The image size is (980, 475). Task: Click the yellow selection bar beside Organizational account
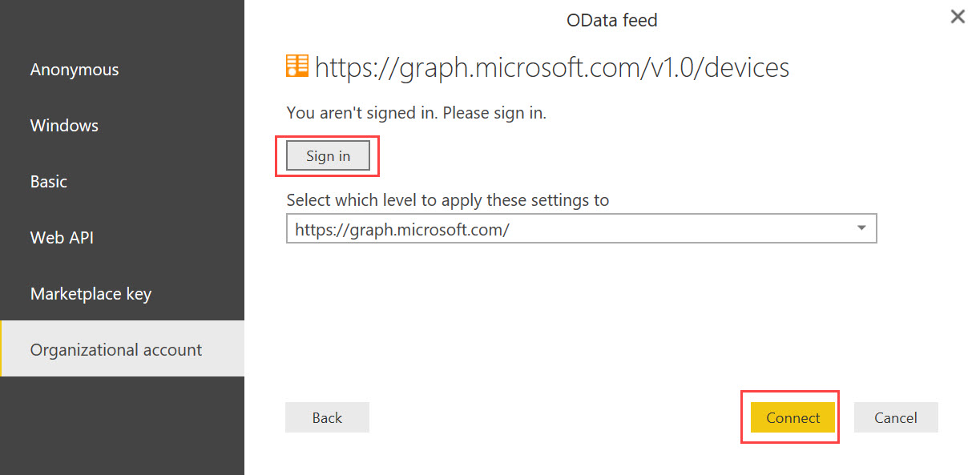(x=2, y=349)
